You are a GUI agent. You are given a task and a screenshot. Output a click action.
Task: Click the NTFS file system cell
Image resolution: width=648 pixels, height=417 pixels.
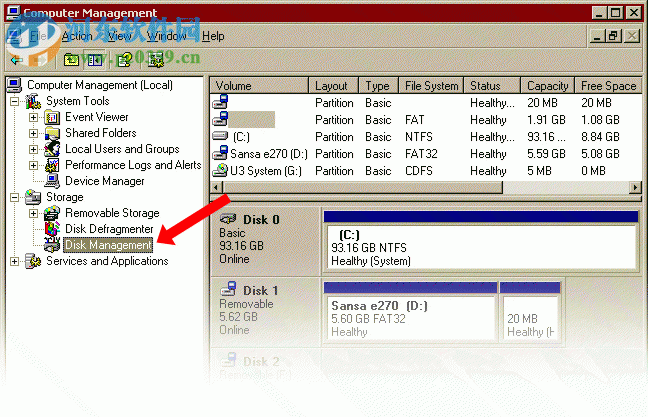418,137
